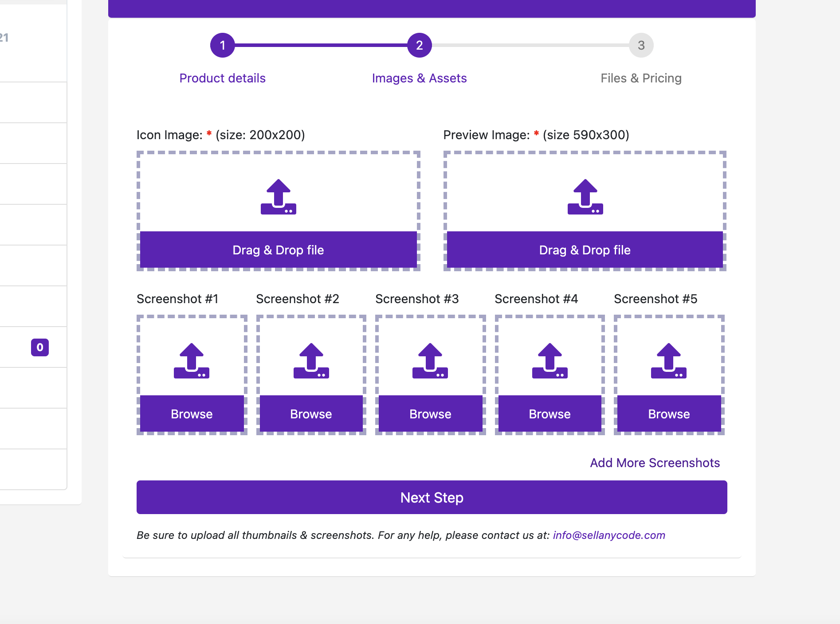Viewport: 840px width, 624px height.
Task: Click the Add More Screenshots link
Action: tap(655, 463)
